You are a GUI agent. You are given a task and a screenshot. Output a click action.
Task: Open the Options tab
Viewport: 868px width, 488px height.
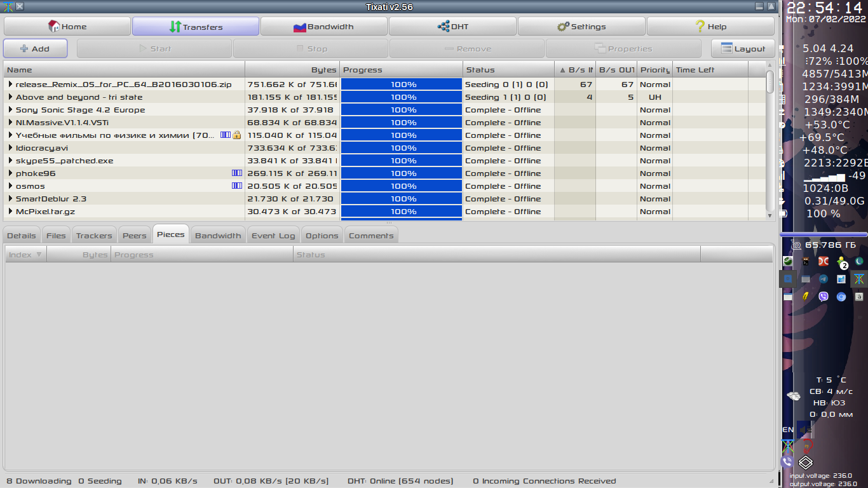(x=322, y=235)
